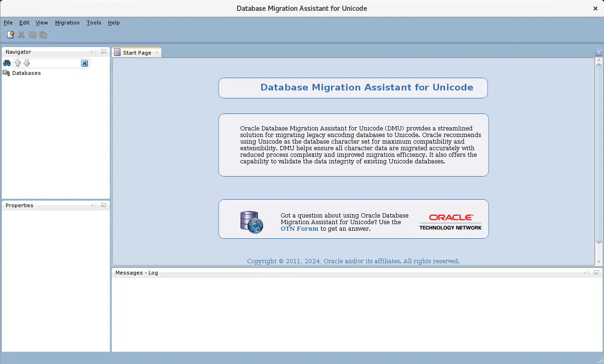Select the Databases node in the Navigator
Screen dimensions: 604x364
(26, 73)
